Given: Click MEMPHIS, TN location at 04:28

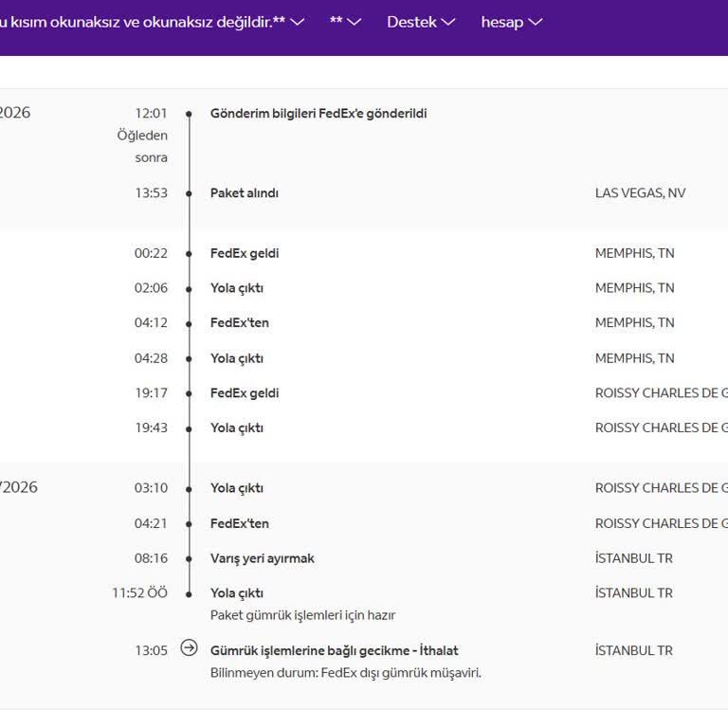Looking at the screenshot, I should [x=634, y=358].
